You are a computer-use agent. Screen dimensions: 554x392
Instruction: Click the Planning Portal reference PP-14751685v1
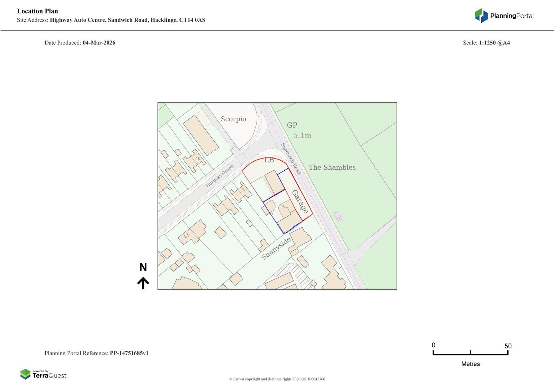129,353
